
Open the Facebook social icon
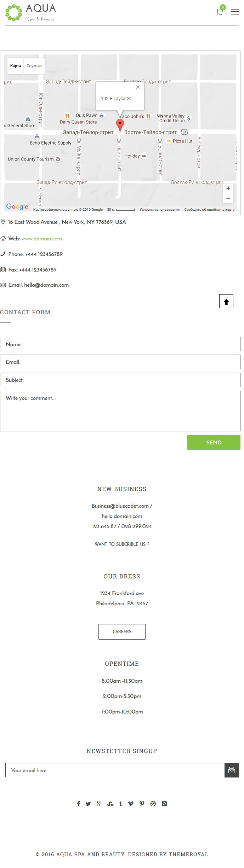pos(79,804)
